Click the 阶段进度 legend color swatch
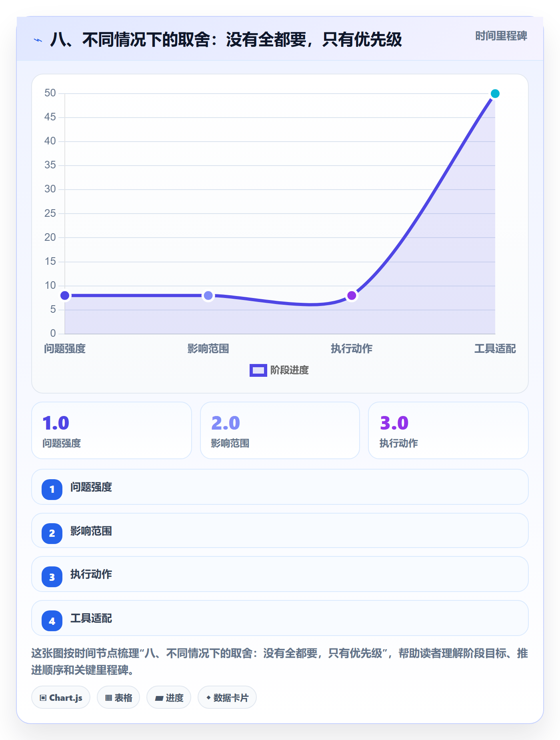560x740 pixels. click(x=258, y=370)
